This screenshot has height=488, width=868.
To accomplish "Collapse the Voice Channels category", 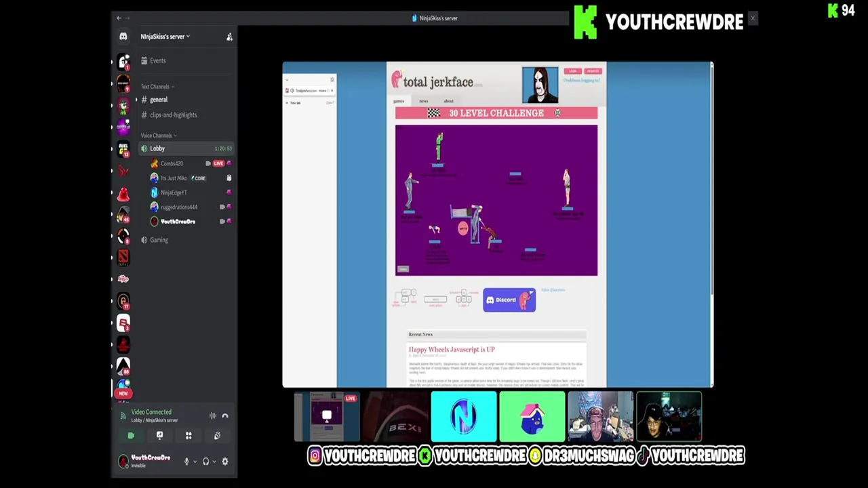I will (x=159, y=136).
